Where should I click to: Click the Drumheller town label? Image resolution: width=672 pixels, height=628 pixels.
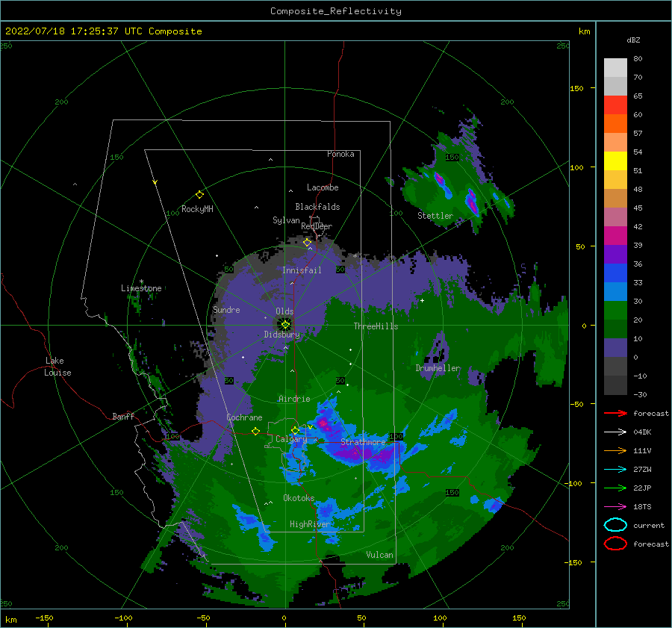438,368
